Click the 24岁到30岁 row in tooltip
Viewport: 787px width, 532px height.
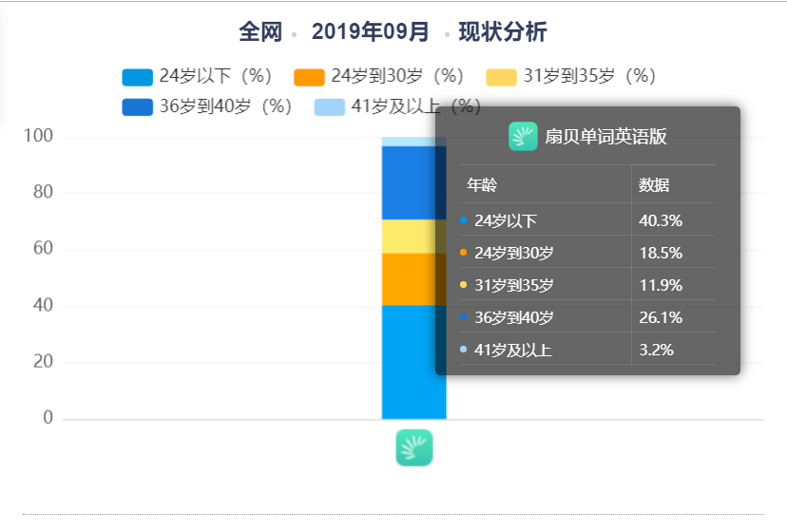[x=587, y=253]
